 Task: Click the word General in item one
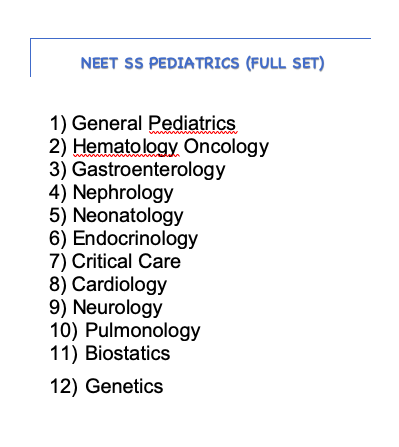click(x=107, y=123)
